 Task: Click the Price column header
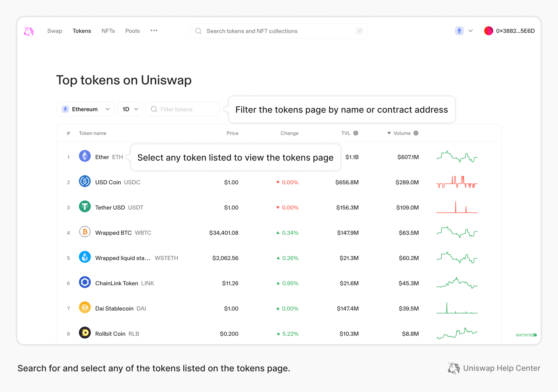point(232,133)
